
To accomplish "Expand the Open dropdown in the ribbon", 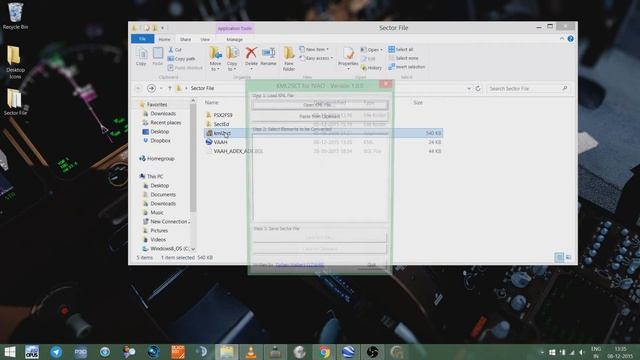I will [371, 50].
